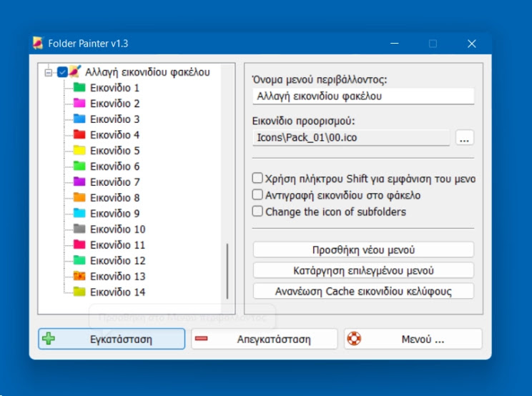Click the Εγκατάσταση button label
The image size is (532, 396).
(121, 339)
